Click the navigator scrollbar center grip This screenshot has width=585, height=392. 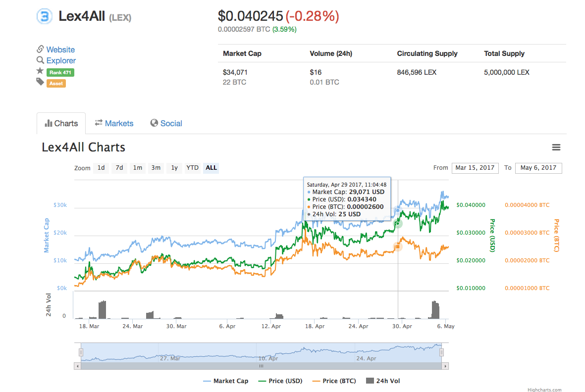pos(261,366)
